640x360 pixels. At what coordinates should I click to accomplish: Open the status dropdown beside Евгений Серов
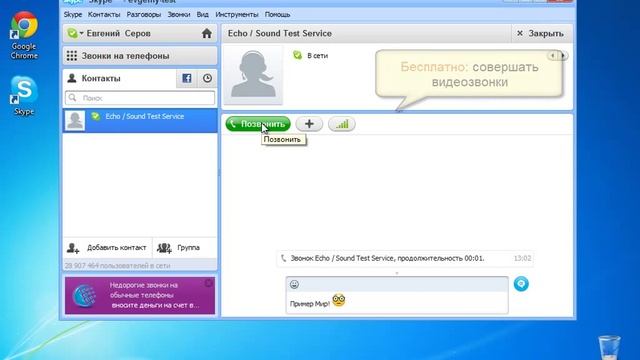pyautogui.click(x=76, y=33)
